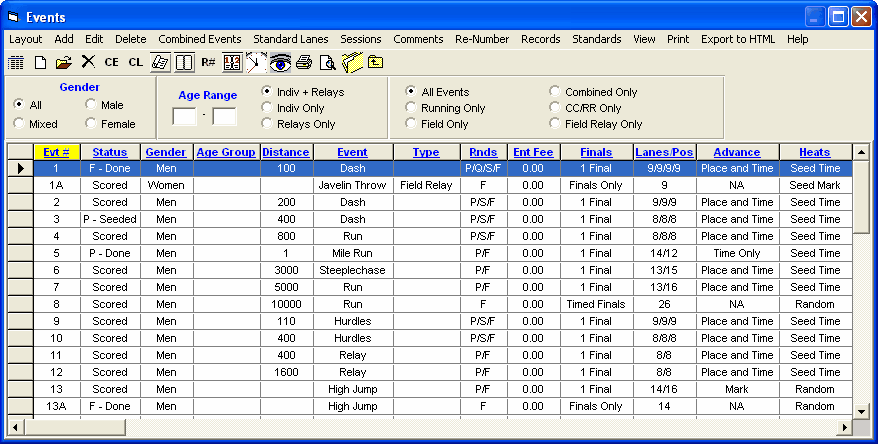This screenshot has height=444, width=878.
Task: Select the CC/RR Only filter
Action: point(555,108)
